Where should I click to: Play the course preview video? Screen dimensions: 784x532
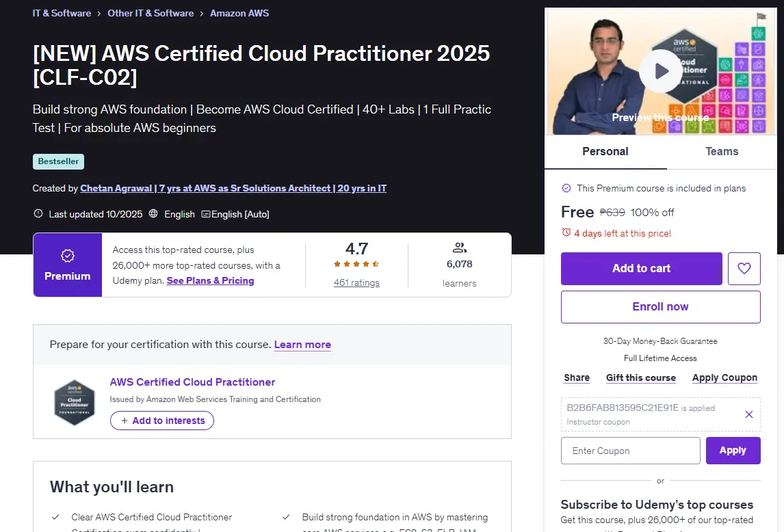(661, 71)
